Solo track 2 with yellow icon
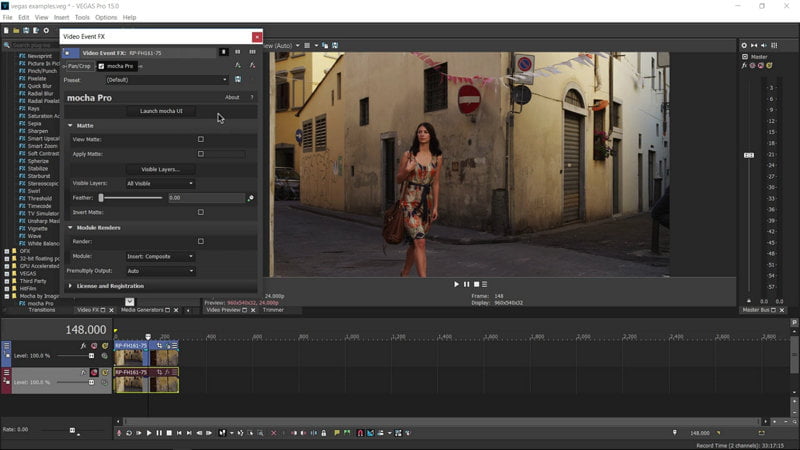Image resolution: width=800 pixels, height=450 pixels. pos(105,372)
